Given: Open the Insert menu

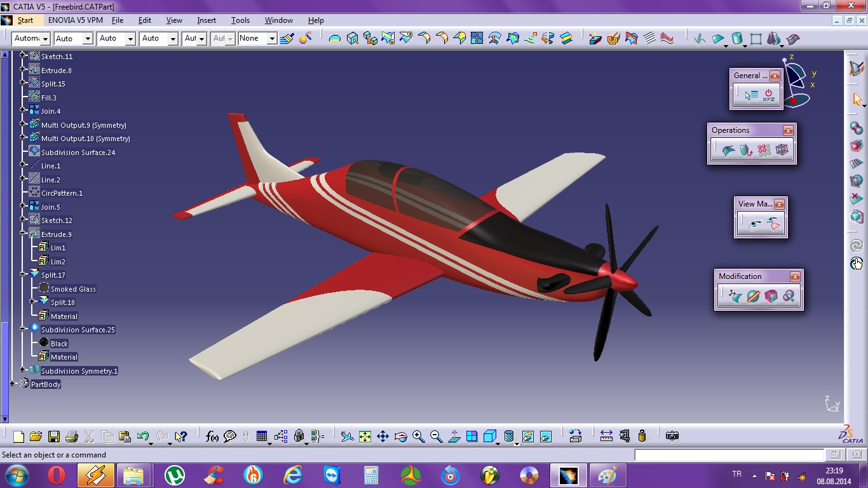Looking at the screenshot, I should [x=207, y=20].
